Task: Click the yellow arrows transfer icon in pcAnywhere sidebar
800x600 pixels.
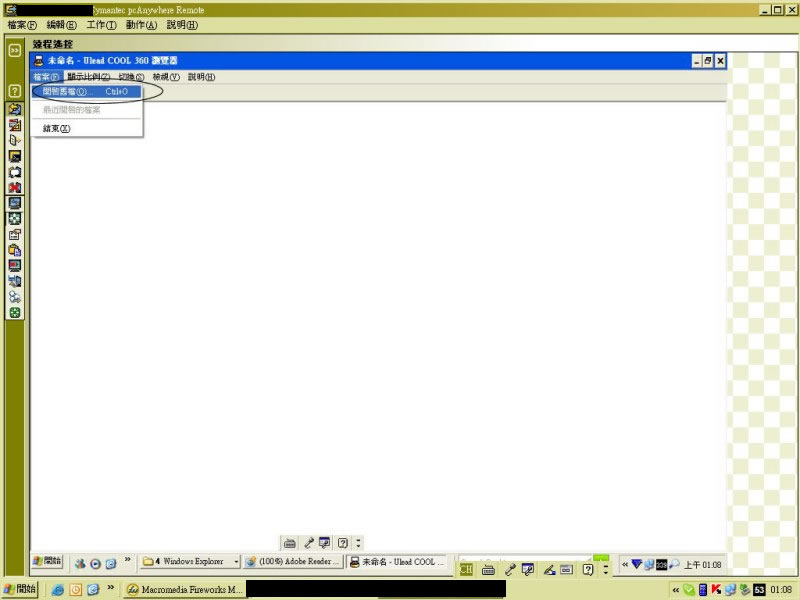Action: click(15, 109)
